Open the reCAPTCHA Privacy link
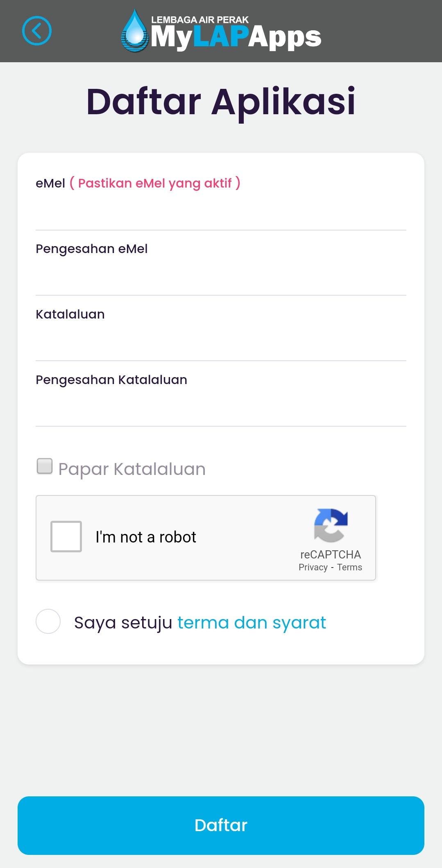Image resolution: width=442 pixels, height=868 pixels. click(x=313, y=567)
